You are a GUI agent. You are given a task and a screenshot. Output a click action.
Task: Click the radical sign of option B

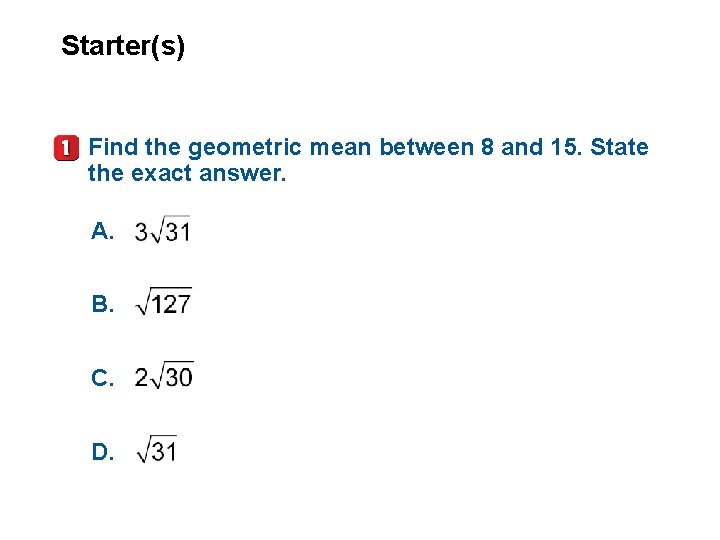pyautogui.click(x=143, y=304)
